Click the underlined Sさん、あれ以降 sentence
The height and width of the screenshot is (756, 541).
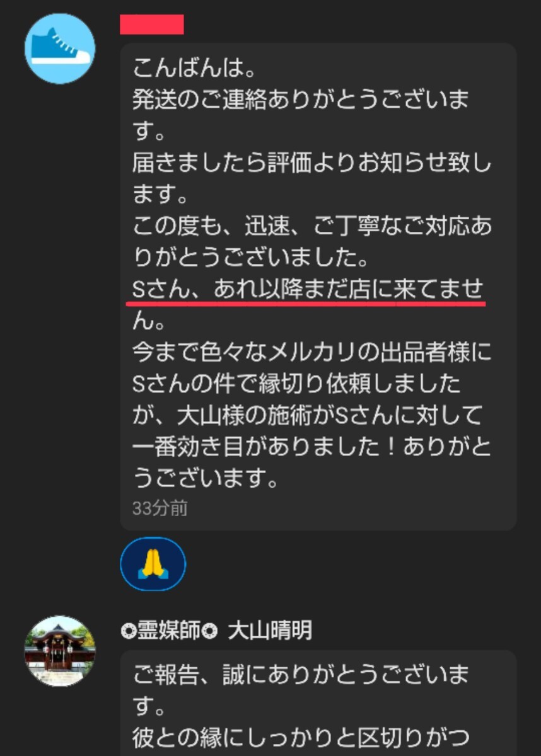[x=308, y=289]
